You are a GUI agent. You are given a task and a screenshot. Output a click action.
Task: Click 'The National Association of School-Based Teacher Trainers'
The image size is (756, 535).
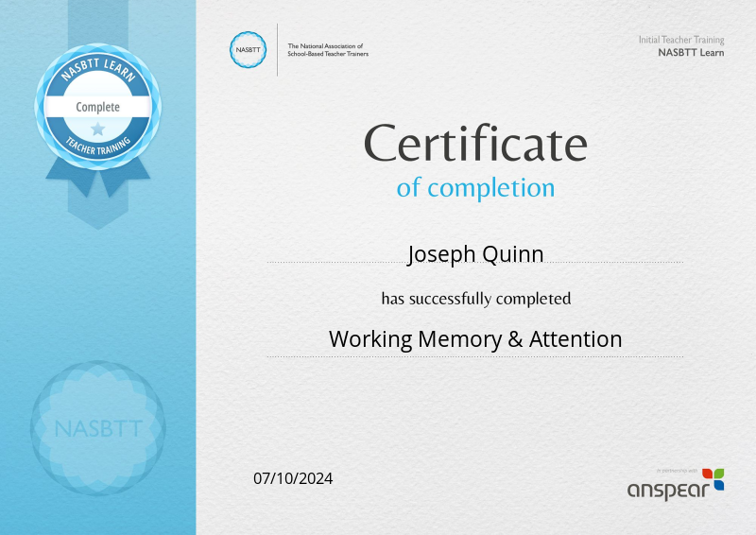click(x=328, y=50)
